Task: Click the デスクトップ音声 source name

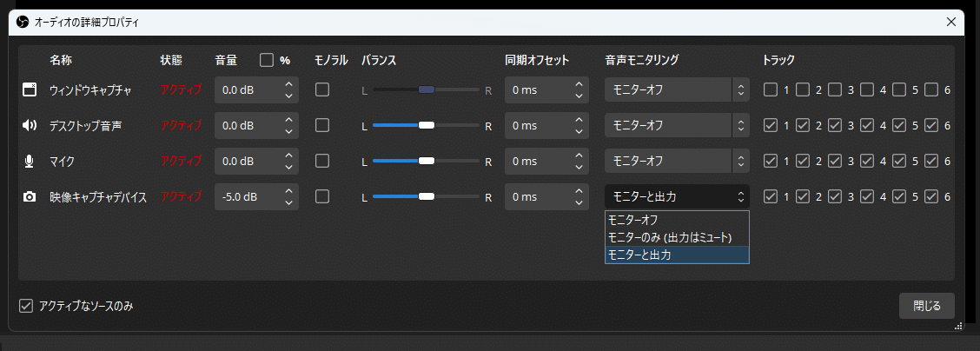Action: [x=86, y=125]
